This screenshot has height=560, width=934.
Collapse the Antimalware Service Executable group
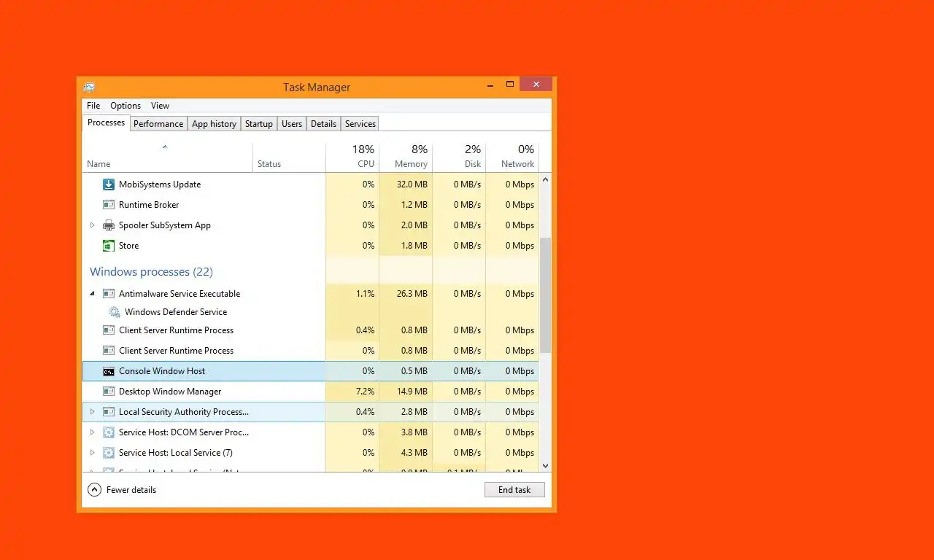pos(92,294)
